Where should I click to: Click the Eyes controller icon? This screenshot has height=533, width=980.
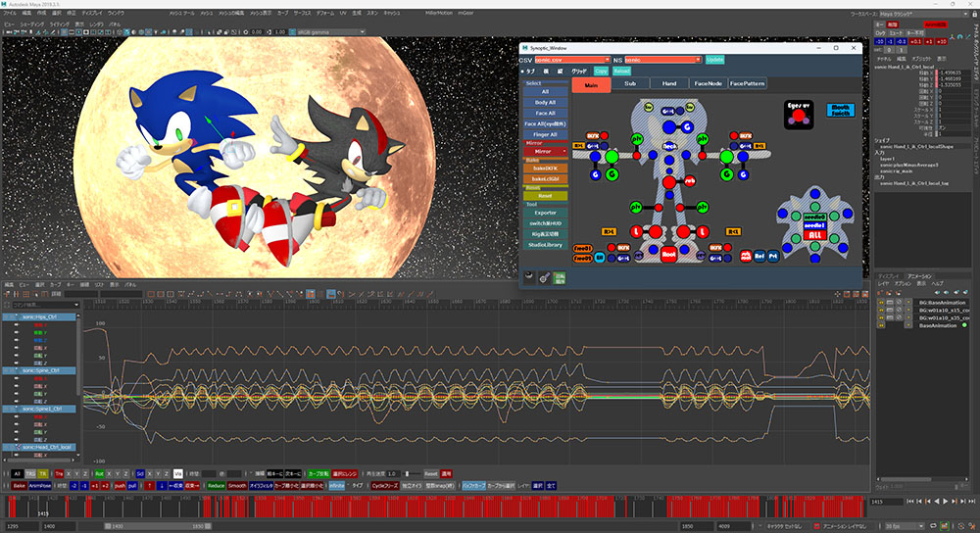tap(800, 114)
